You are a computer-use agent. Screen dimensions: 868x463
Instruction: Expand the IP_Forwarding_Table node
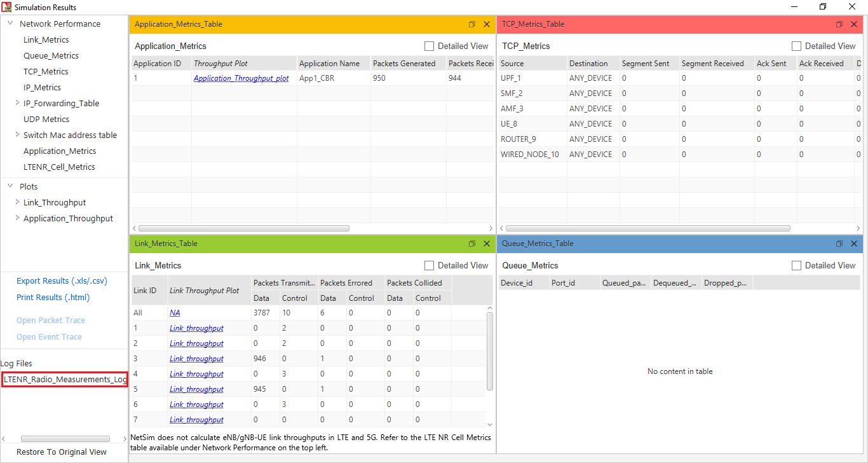17,102
